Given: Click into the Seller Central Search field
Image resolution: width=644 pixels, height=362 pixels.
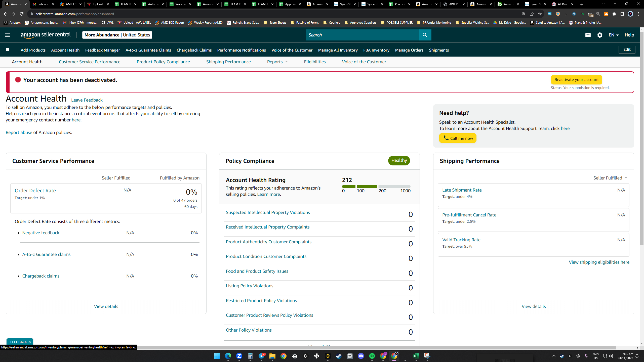Looking at the screenshot, I should point(362,35).
